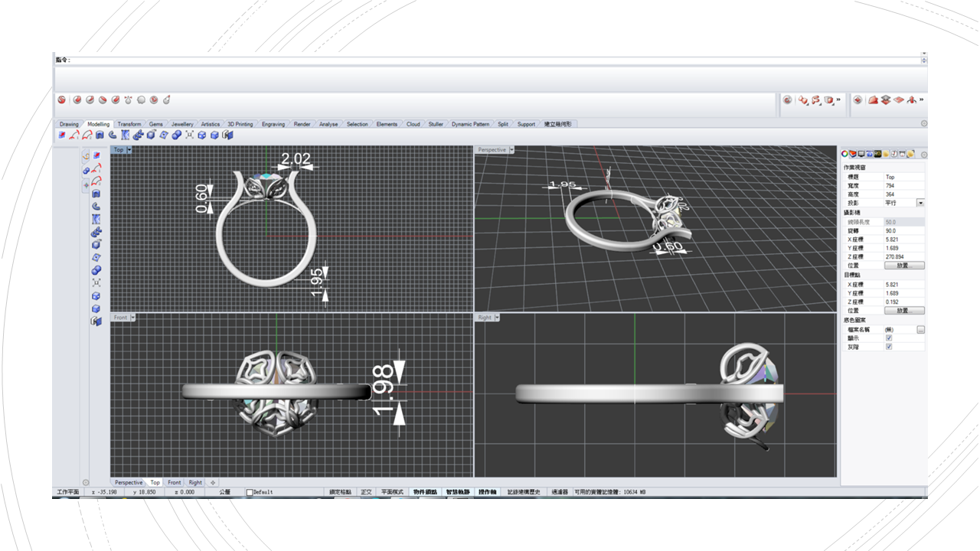Click the 旋轉 value field showing 90.0
The width and height of the screenshot is (980, 551).
[904, 230]
